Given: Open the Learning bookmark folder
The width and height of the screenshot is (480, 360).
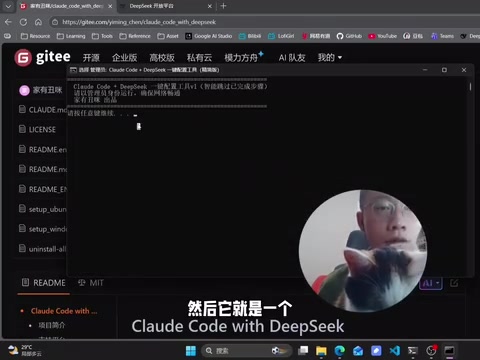Looking at the screenshot, I should tap(71, 36).
